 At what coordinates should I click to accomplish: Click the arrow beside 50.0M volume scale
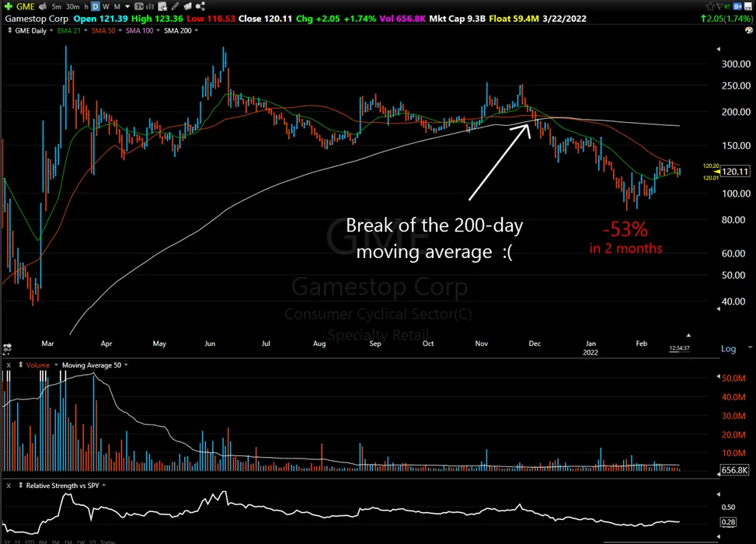tap(719, 376)
